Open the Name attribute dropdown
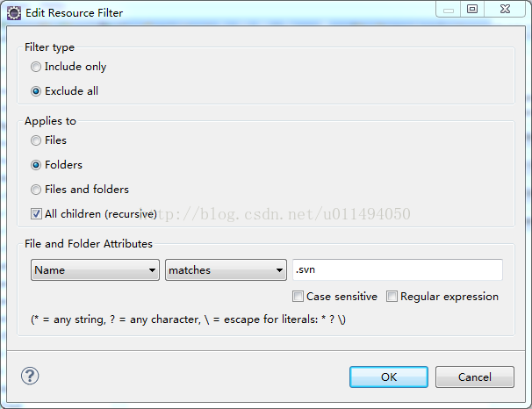The image size is (532, 409). (x=95, y=270)
